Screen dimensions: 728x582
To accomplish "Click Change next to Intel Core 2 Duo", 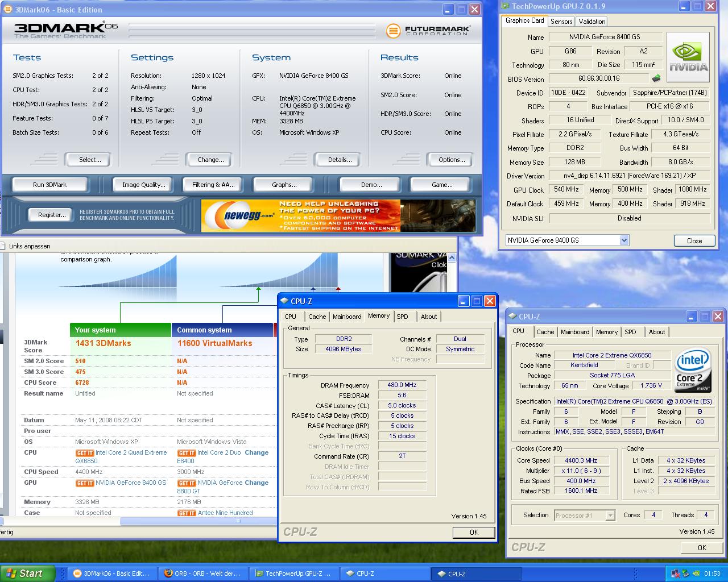I will (x=257, y=452).
